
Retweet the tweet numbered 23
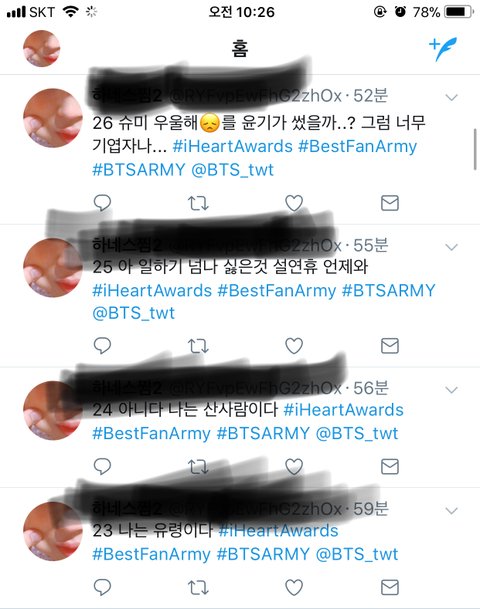coord(198,588)
